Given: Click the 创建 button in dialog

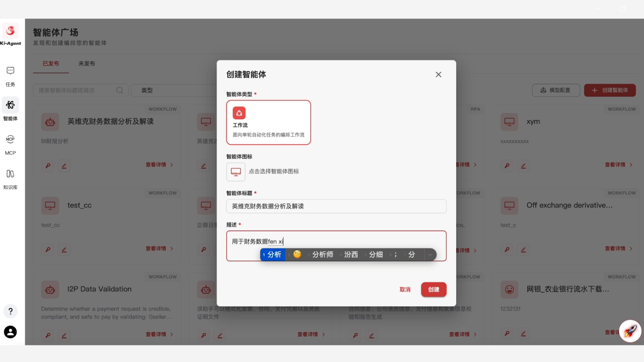Looking at the screenshot, I should click(x=434, y=290).
